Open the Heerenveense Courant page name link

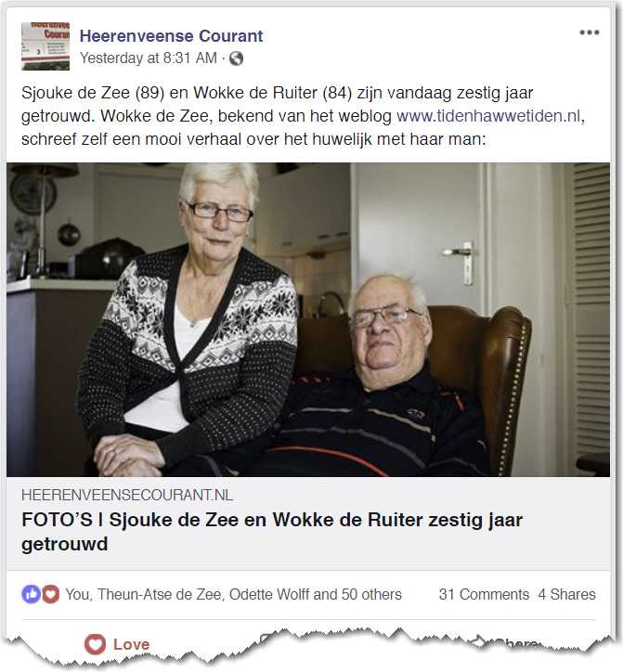pos(171,36)
